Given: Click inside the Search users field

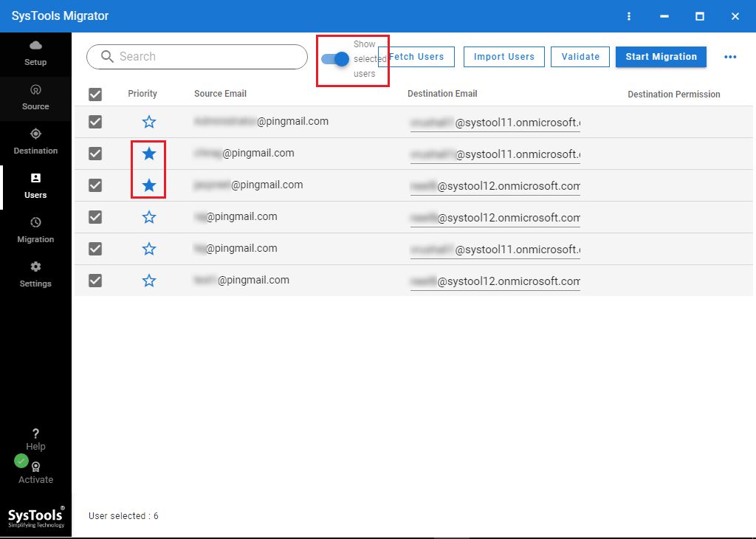Looking at the screenshot, I should [x=196, y=57].
